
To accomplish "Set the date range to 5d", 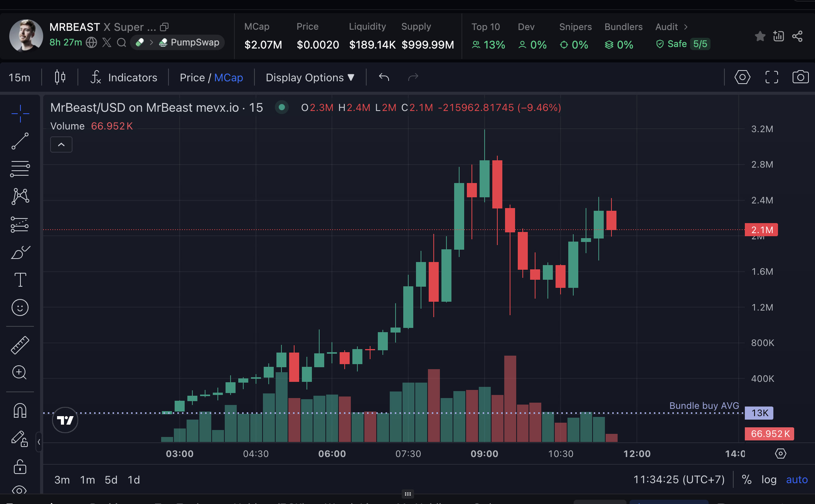I will [x=111, y=480].
